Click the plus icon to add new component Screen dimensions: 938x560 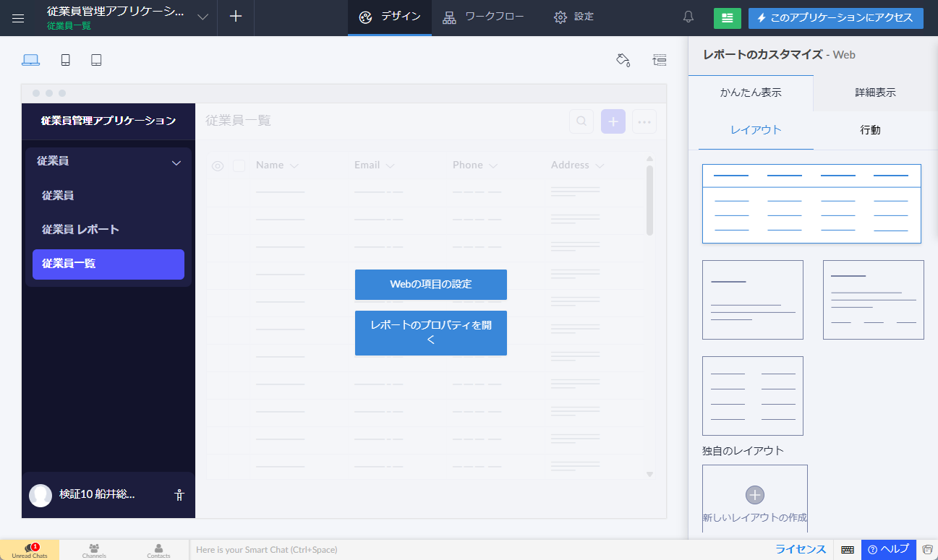coord(236,17)
